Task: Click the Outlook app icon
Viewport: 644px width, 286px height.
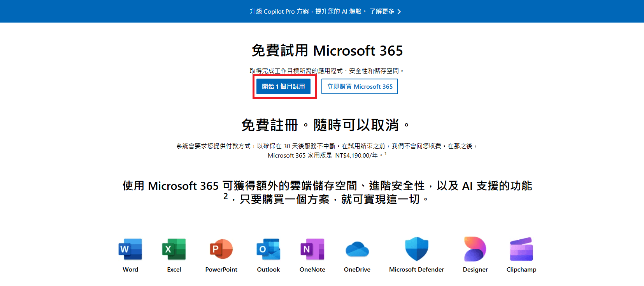Action: coord(268,249)
